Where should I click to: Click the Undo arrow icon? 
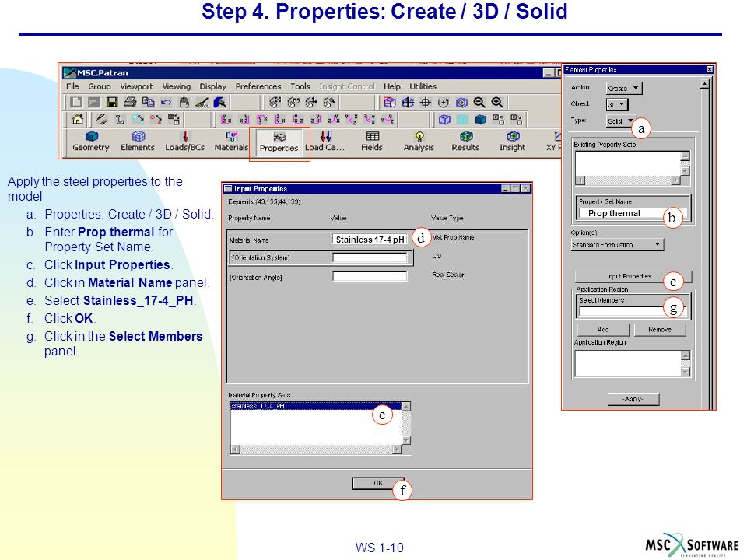(x=166, y=102)
